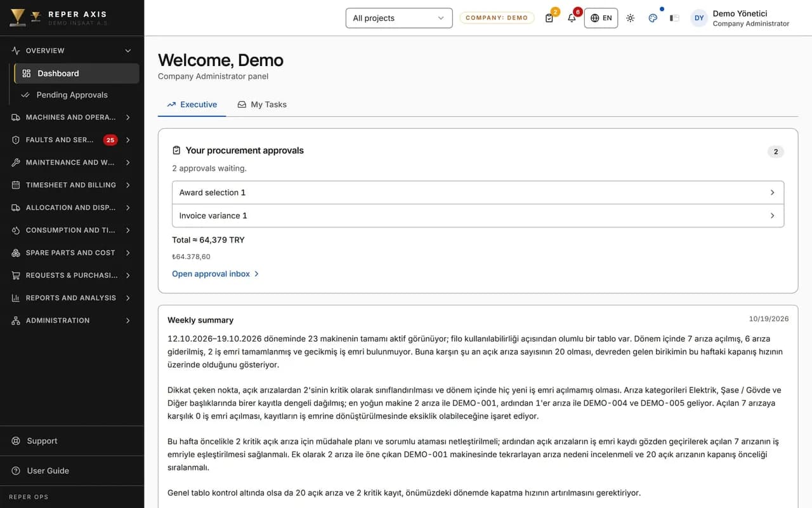
Task: Change language with the EN button
Action: (601, 18)
